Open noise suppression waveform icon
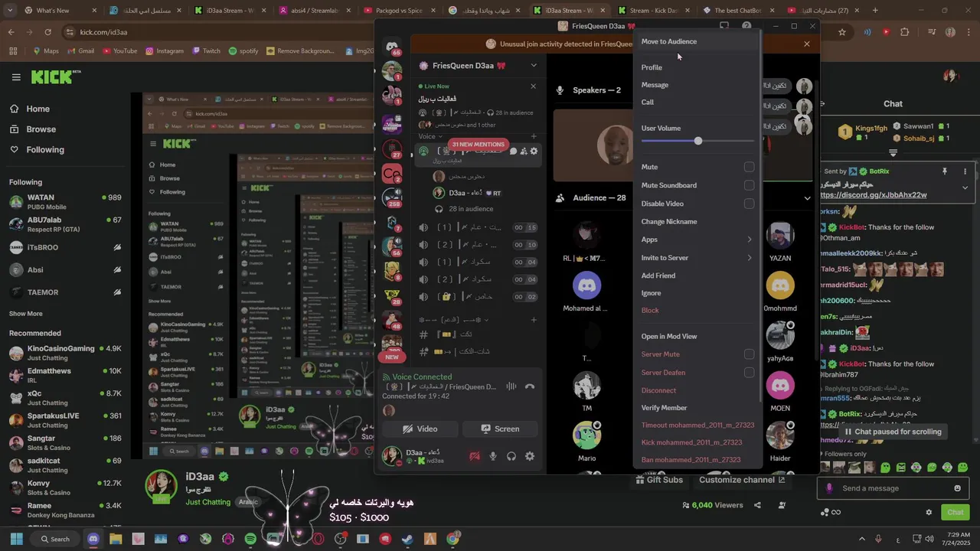980x551 pixels. coord(511,386)
